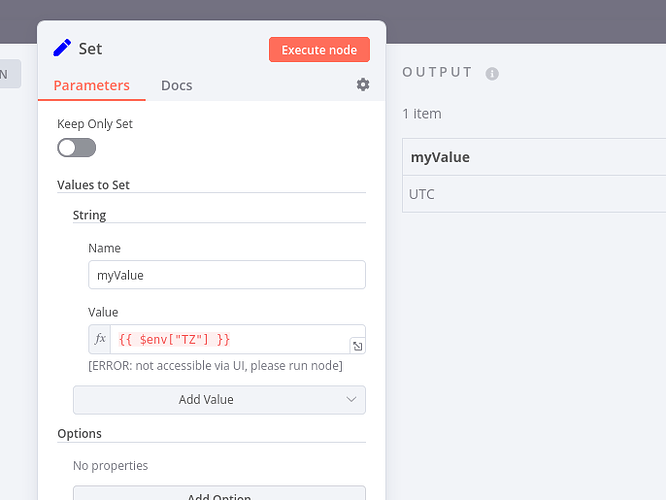Click the Name field containing myValue
The image size is (666, 500).
[227, 275]
